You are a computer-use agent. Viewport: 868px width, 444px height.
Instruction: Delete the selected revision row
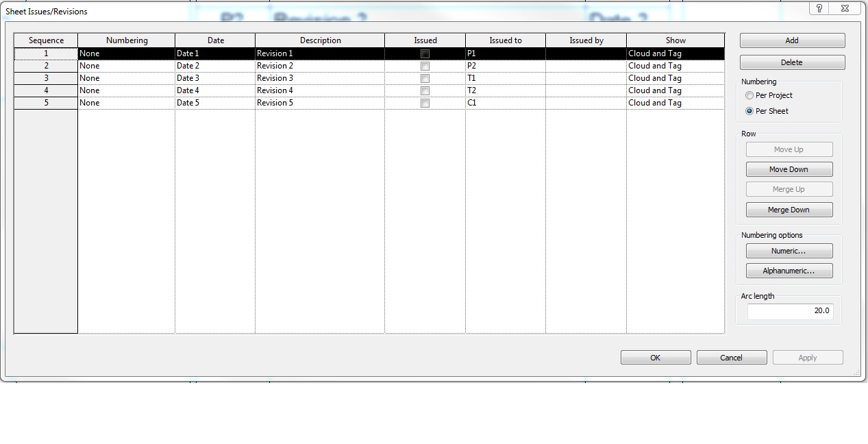(x=791, y=62)
